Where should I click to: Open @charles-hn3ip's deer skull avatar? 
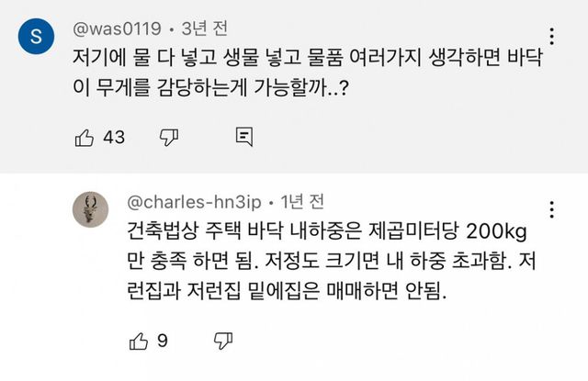90,212
